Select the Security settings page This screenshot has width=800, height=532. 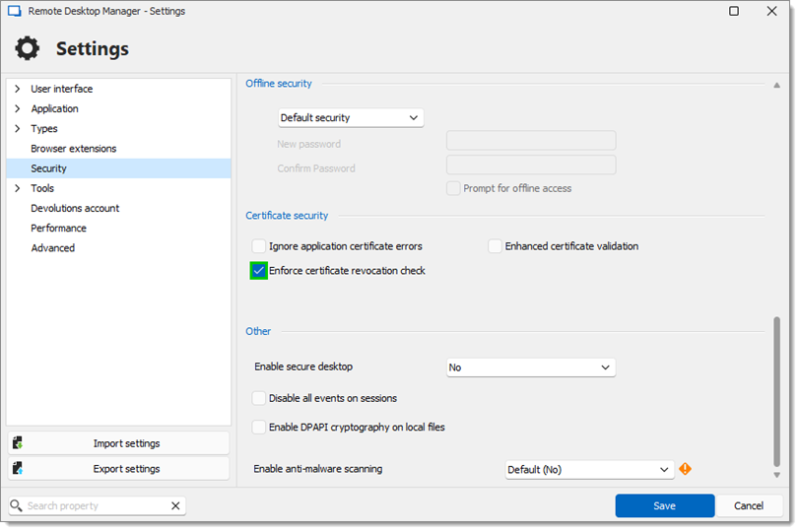point(118,168)
